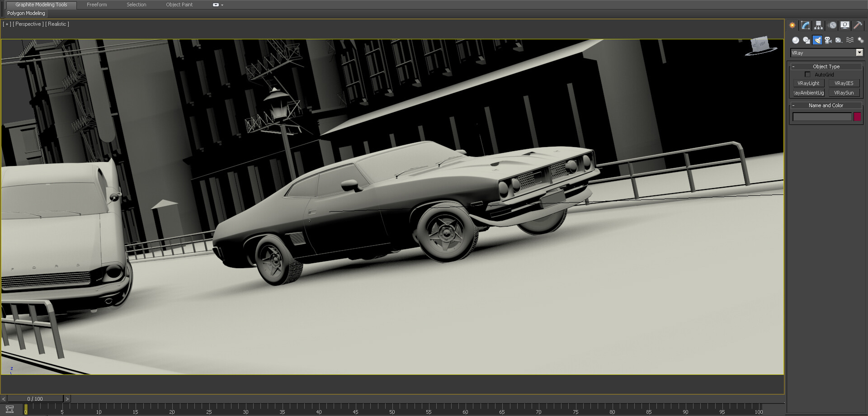868x416 pixels.
Task: Select the Shapes category icon
Action: [807, 40]
